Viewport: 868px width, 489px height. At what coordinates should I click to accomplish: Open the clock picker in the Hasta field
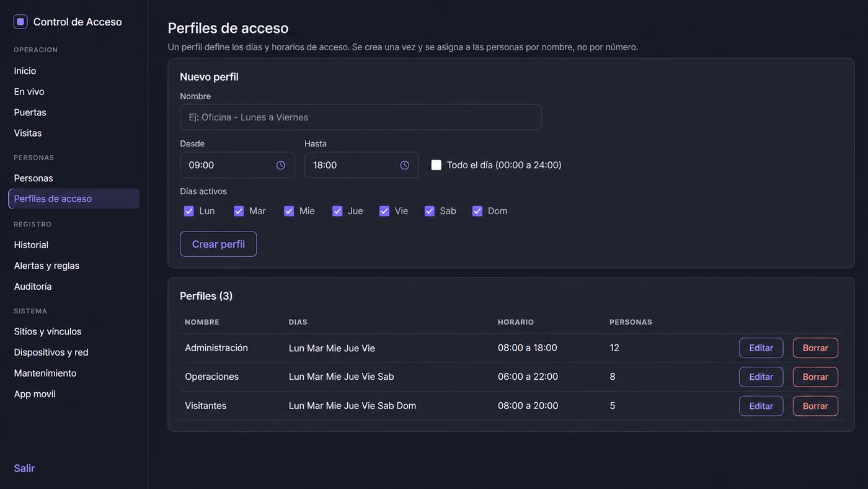tap(405, 165)
